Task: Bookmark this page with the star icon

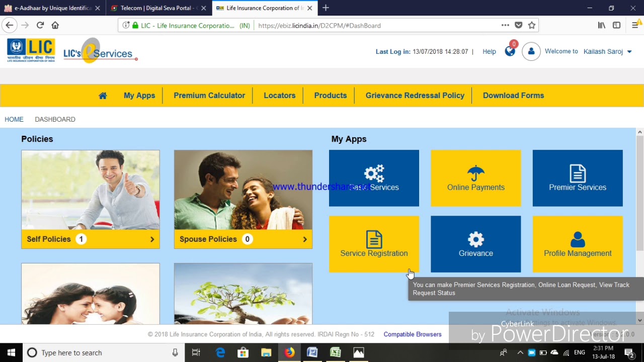Action: [532, 25]
